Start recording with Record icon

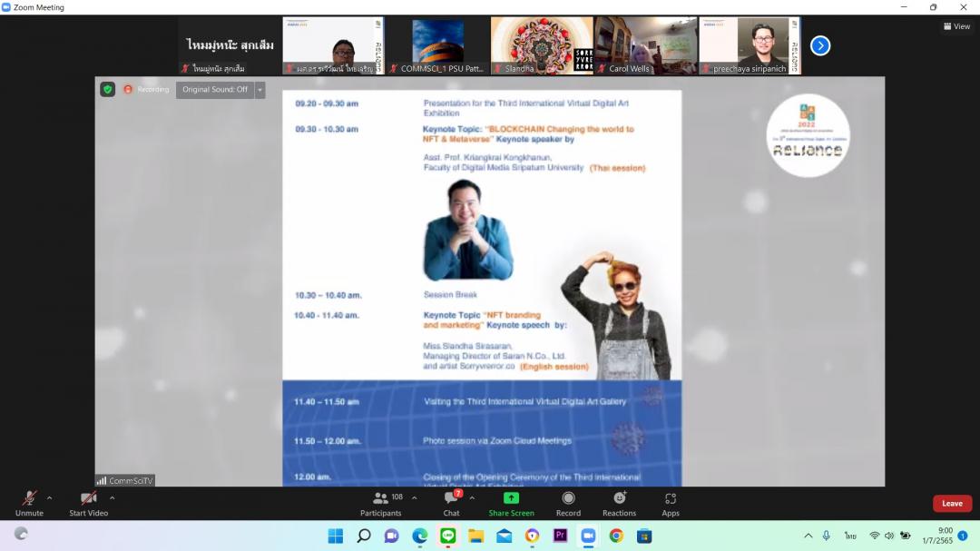pyautogui.click(x=568, y=499)
